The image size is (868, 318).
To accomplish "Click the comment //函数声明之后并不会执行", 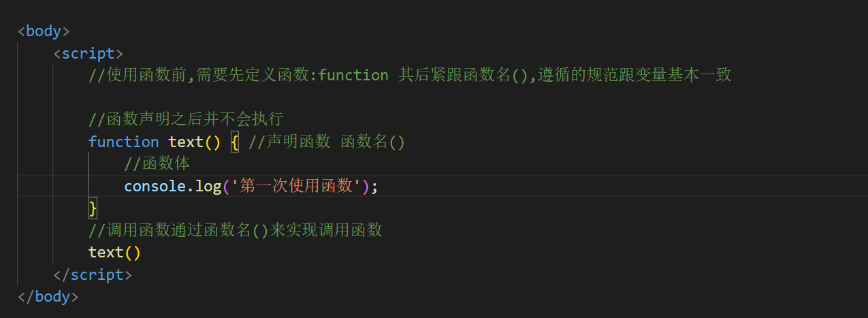I will pos(186,119).
